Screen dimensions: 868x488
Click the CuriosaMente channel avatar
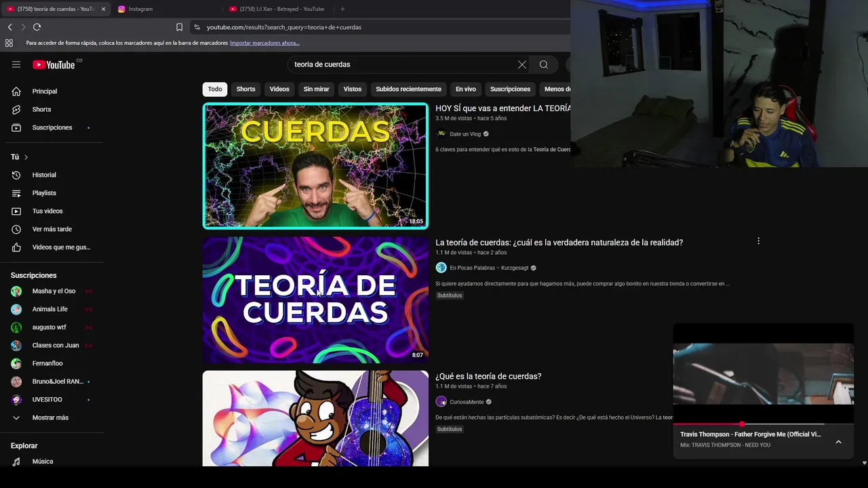click(x=441, y=402)
